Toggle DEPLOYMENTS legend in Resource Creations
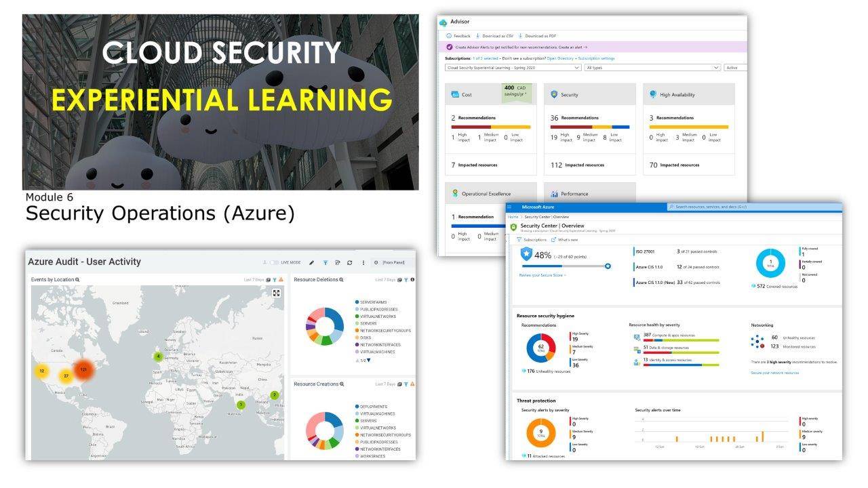 coord(370,407)
